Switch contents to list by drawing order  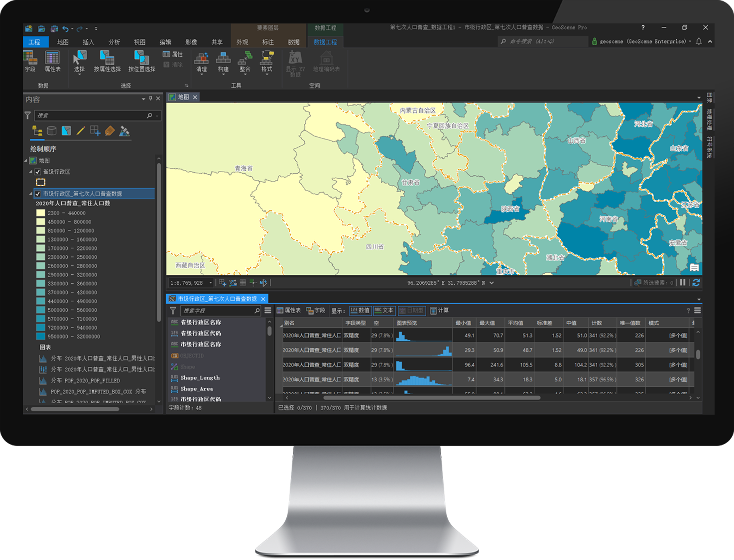37,131
